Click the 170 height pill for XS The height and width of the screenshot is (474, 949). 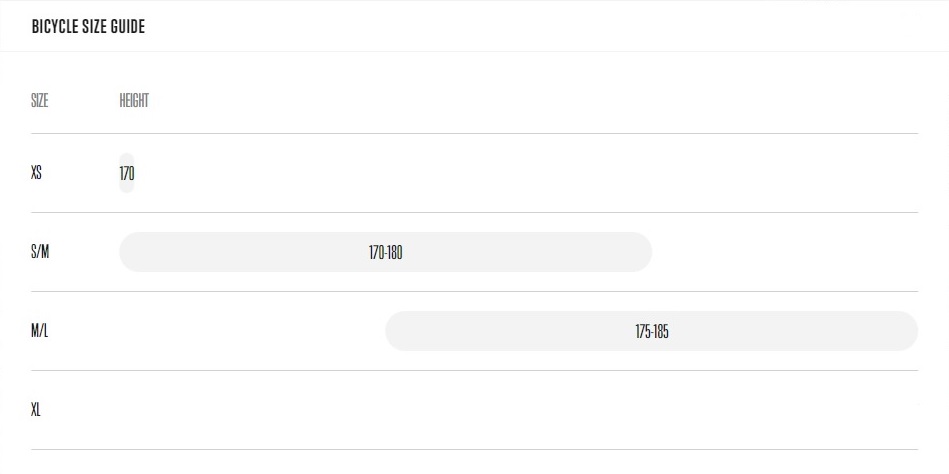[126, 173]
